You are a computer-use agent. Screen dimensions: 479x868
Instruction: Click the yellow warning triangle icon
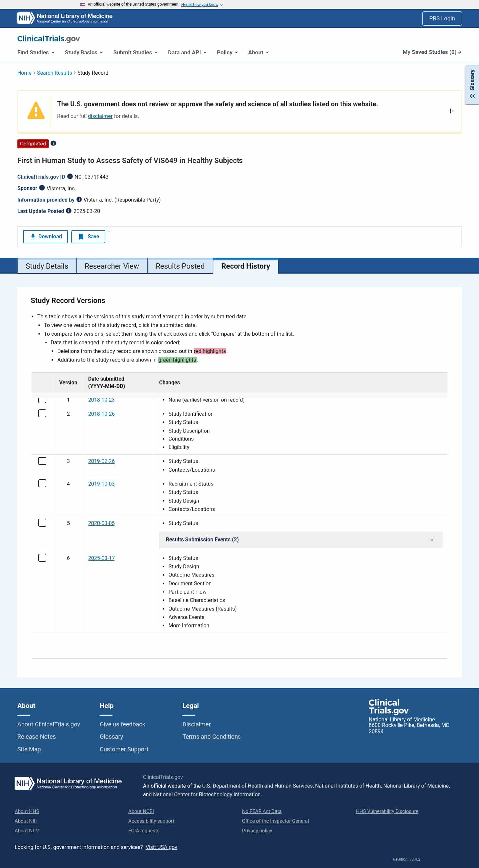click(x=36, y=110)
